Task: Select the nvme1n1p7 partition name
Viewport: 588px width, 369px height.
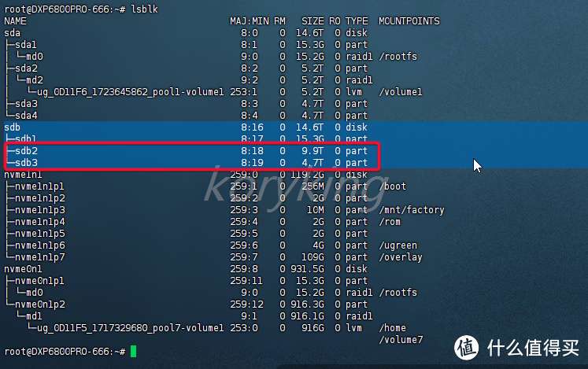Action: (x=39, y=257)
